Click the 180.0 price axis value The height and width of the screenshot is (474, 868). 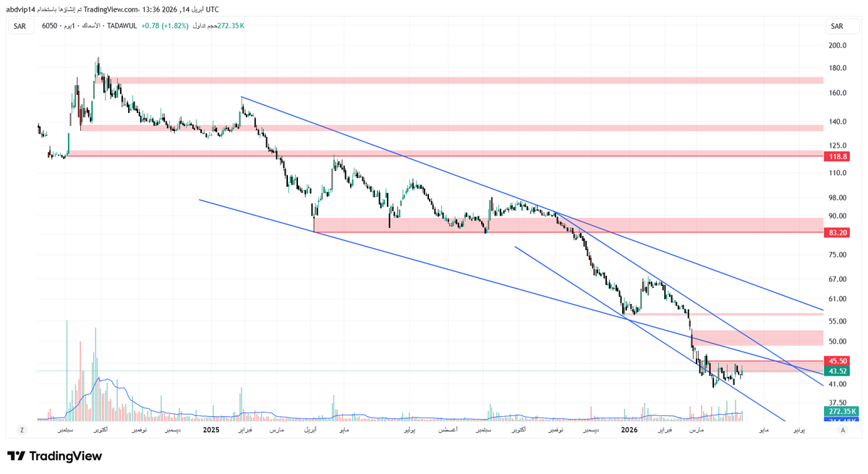pyautogui.click(x=838, y=68)
